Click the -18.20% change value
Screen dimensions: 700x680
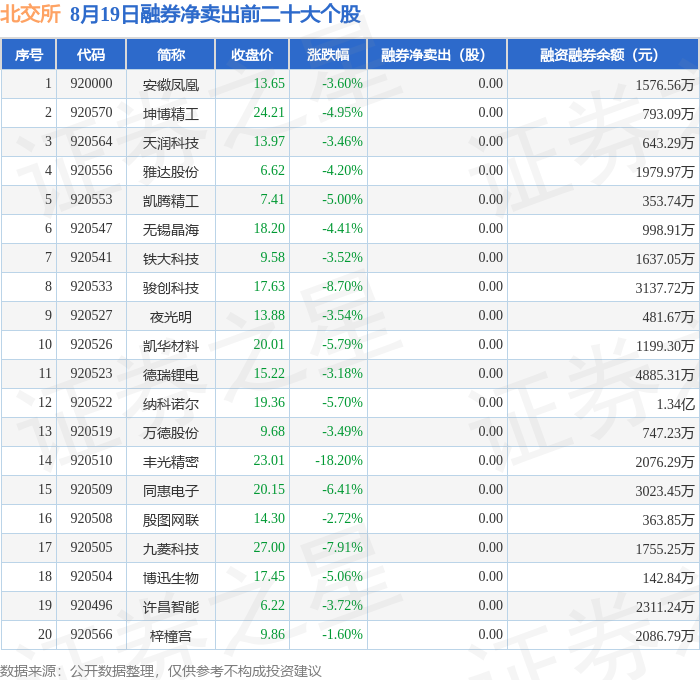point(339,460)
